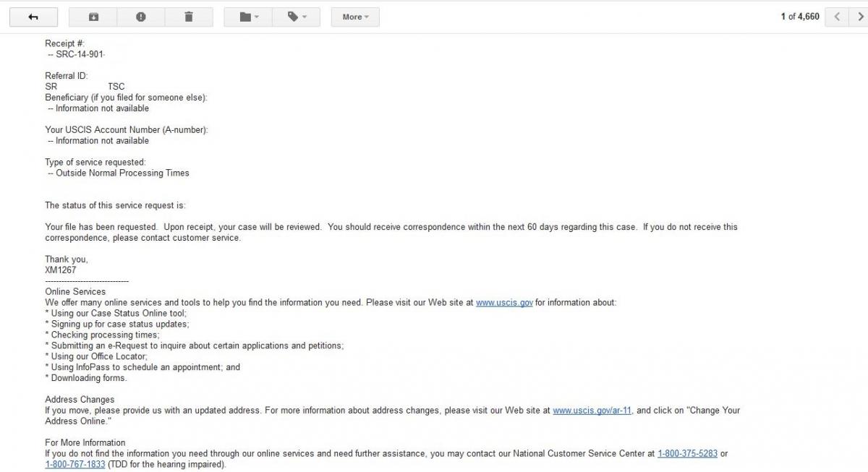
Task: Open the Labels tag dropdown
Action: pyautogui.click(x=297, y=17)
